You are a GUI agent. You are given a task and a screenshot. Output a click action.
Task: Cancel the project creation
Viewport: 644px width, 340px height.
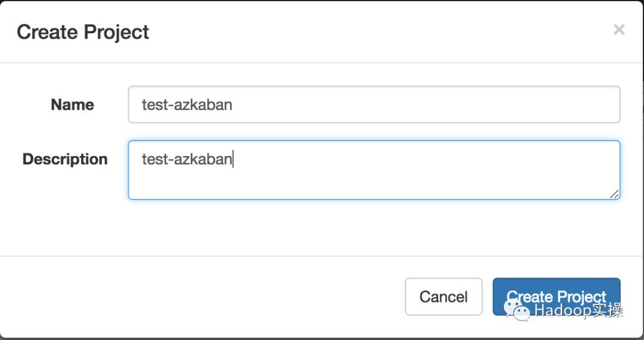444,297
